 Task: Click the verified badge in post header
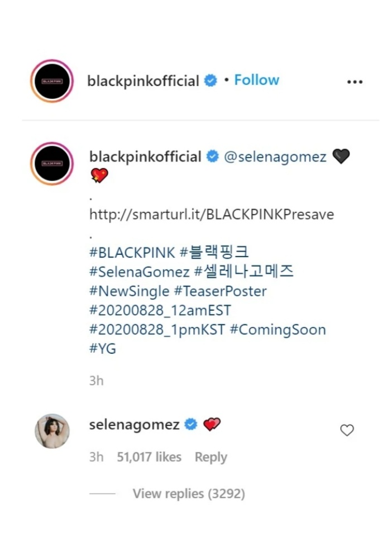point(211,81)
